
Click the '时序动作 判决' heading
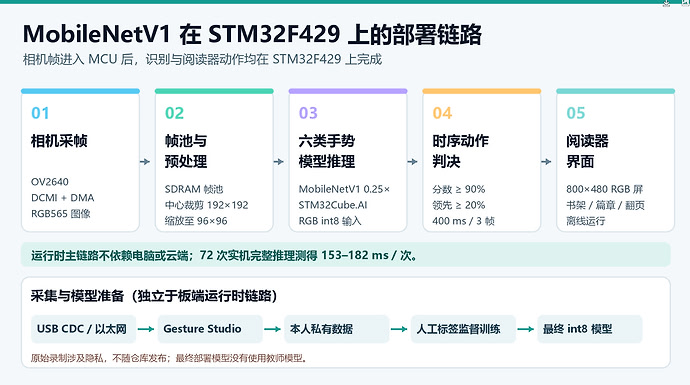point(460,151)
